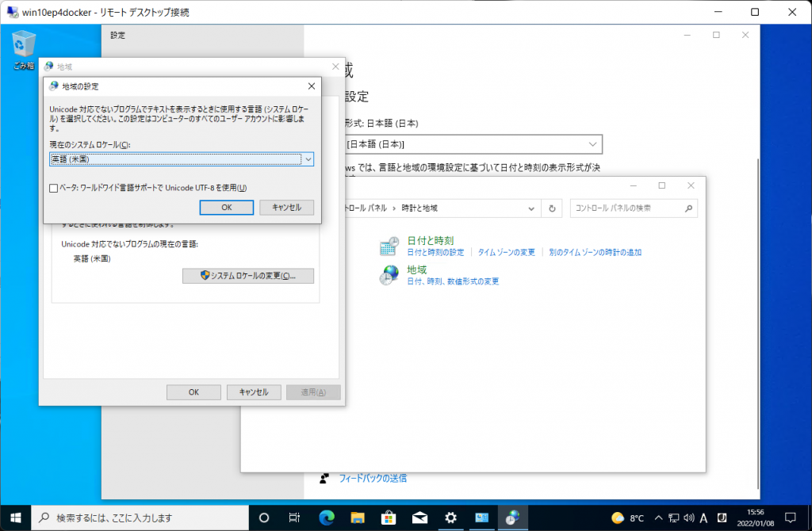Click OK in the 地域 dialog

coord(193,392)
